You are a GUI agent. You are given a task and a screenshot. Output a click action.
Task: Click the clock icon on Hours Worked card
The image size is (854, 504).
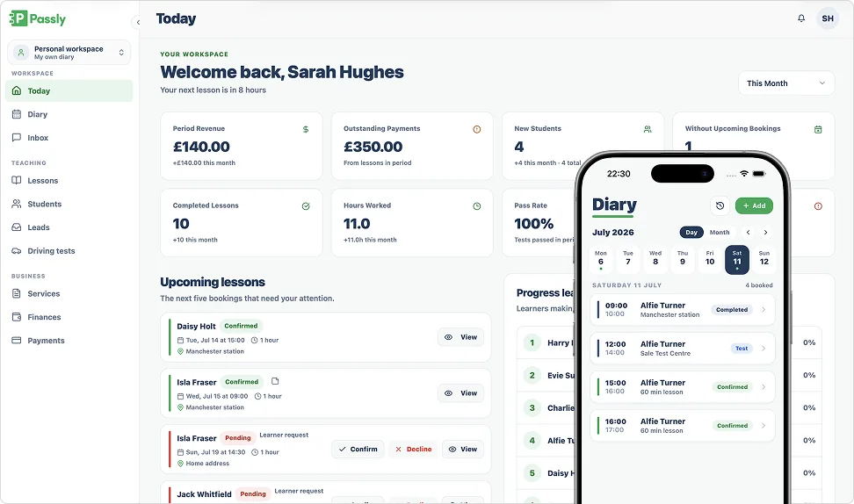(476, 206)
